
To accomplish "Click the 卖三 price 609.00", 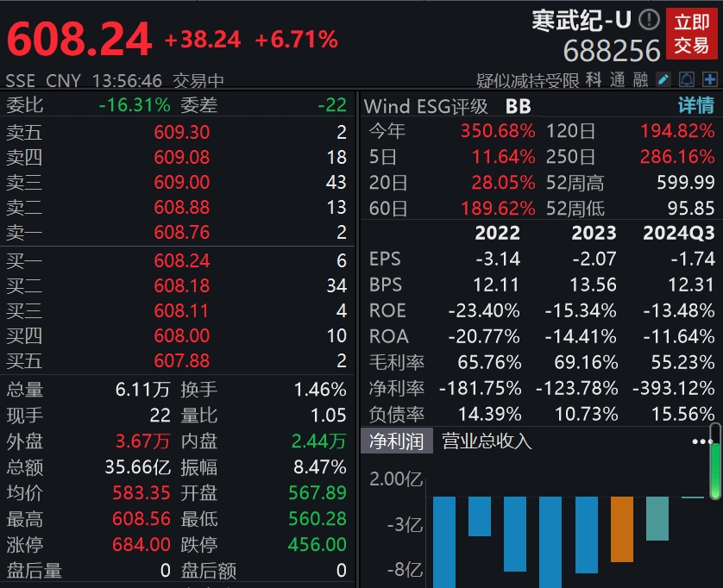I will click(x=182, y=183).
